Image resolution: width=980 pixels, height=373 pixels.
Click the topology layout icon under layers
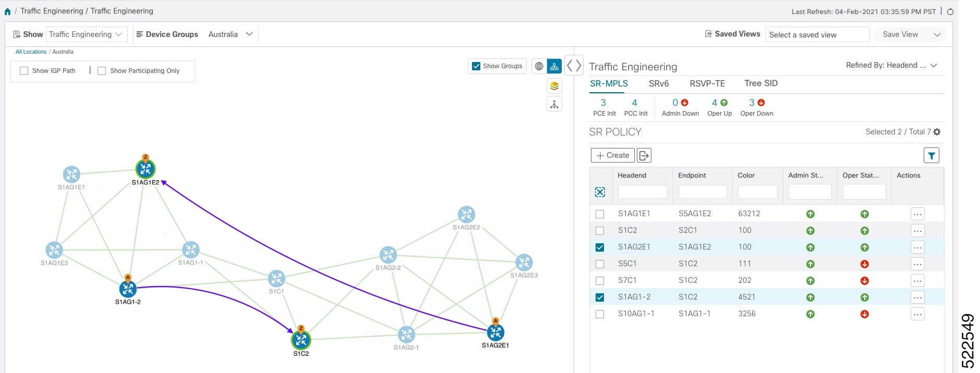(x=554, y=104)
